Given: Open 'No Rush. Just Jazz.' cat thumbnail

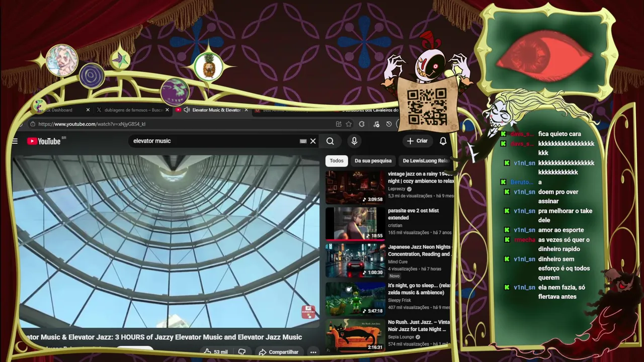Looking at the screenshot, I should click(355, 335).
